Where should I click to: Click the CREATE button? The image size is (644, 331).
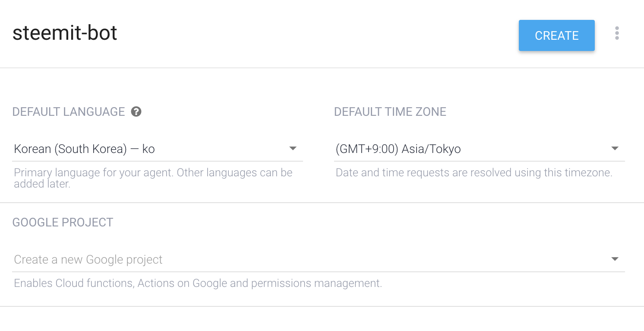click(x=556, y=35)
